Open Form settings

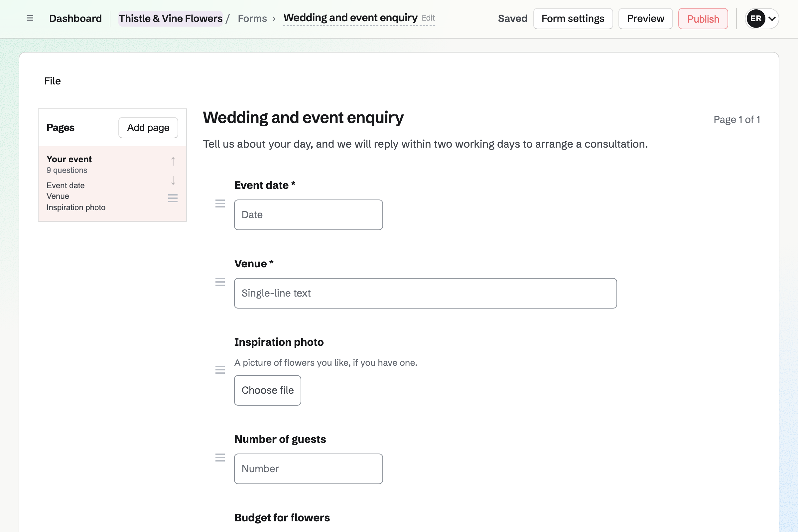[573, 19]
